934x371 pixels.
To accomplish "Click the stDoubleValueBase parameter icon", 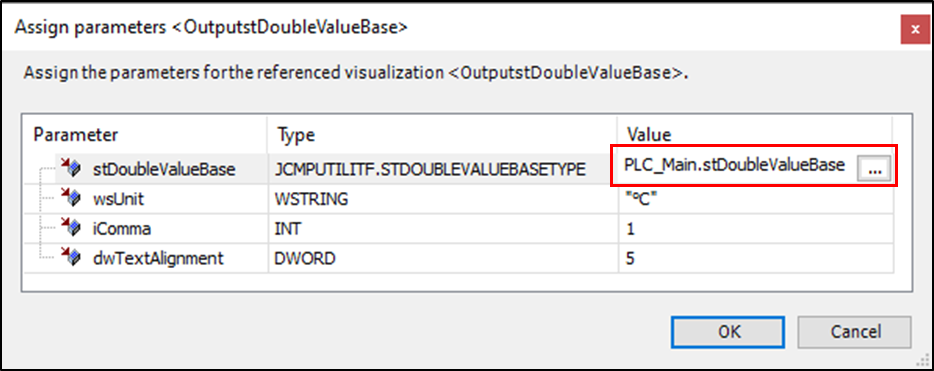I will tap(70, 169).
